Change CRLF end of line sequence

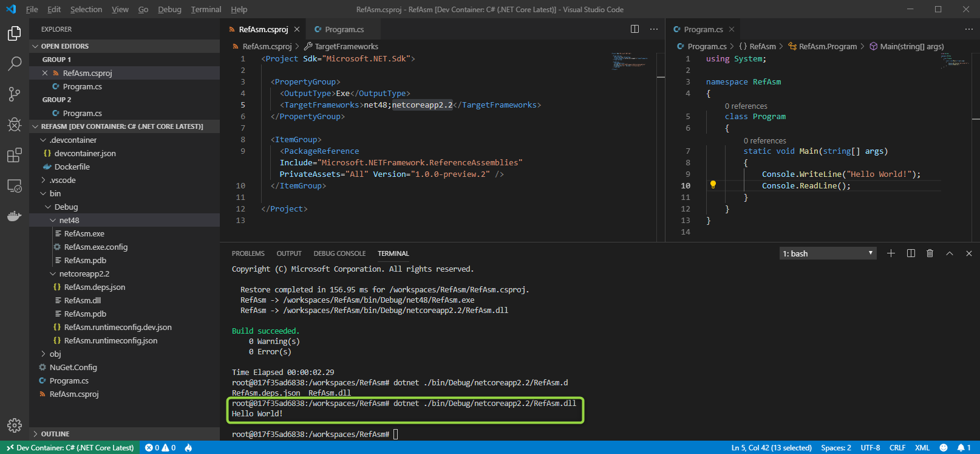pos(897,448)
